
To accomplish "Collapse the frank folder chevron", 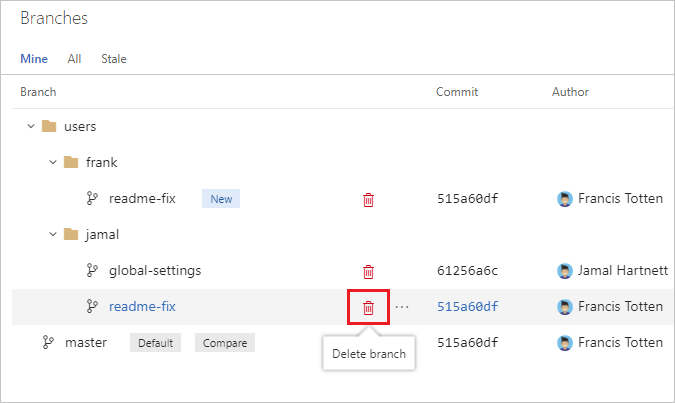I will [x=53, y=162].
